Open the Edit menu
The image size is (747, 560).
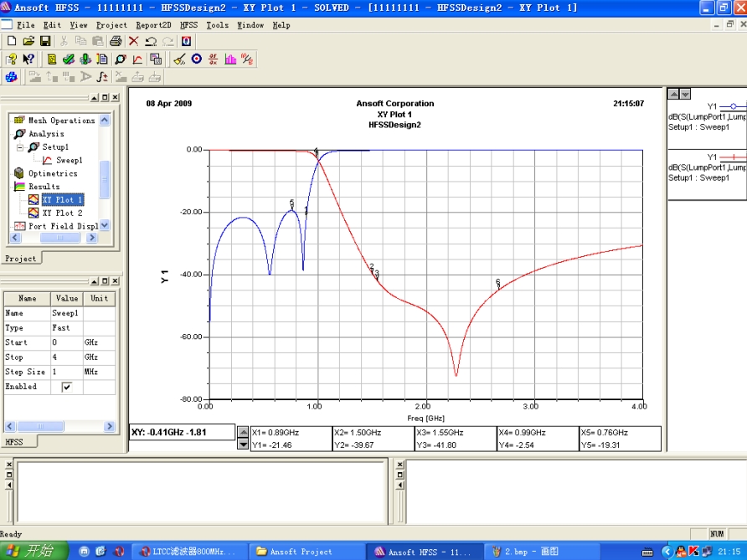[x=52, y=25]
